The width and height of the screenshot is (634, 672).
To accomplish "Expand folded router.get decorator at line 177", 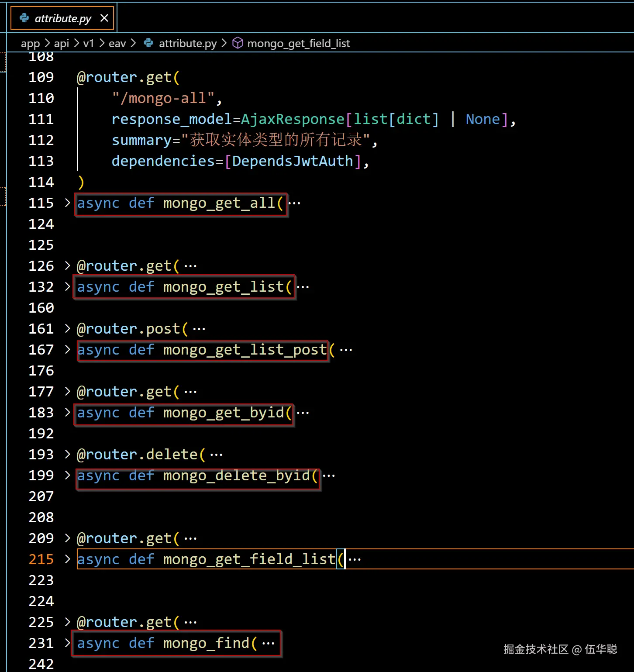I will (67, 391).
